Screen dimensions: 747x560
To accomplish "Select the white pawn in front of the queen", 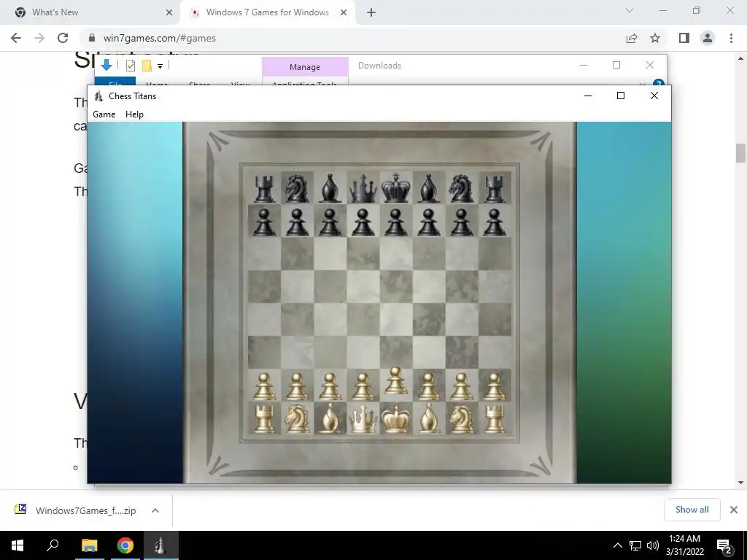I will tap(363, 386).
